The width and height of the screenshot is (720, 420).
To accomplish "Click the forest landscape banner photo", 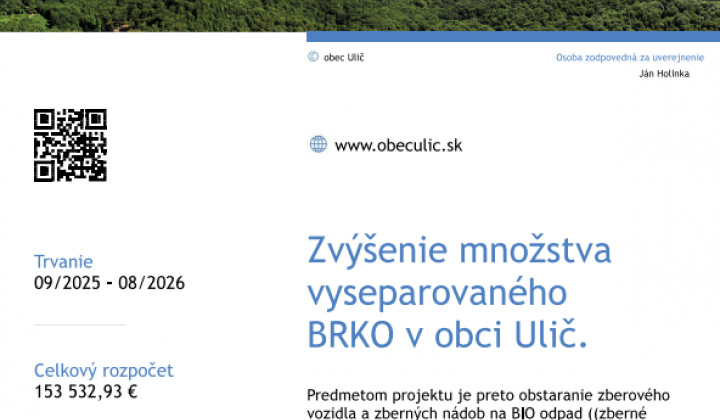I will [x=360, y=16].
